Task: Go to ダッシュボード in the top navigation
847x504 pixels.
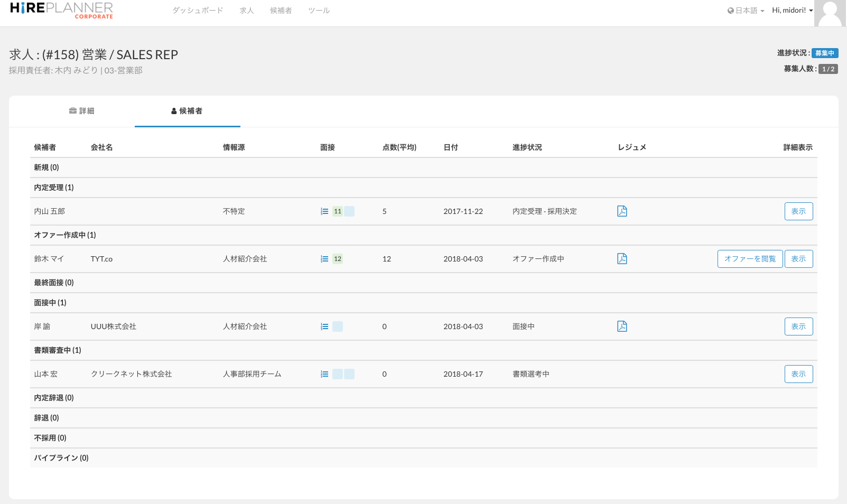Action: pos(198,11)
